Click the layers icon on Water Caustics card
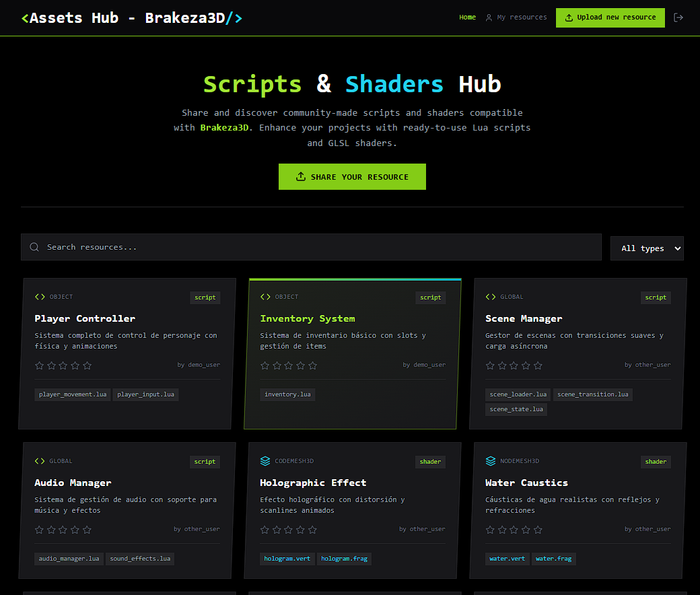 [491, 461]
